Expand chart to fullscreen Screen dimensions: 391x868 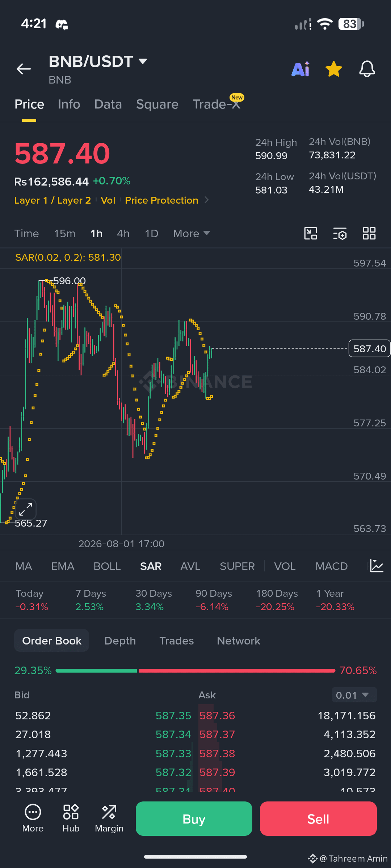26,509
